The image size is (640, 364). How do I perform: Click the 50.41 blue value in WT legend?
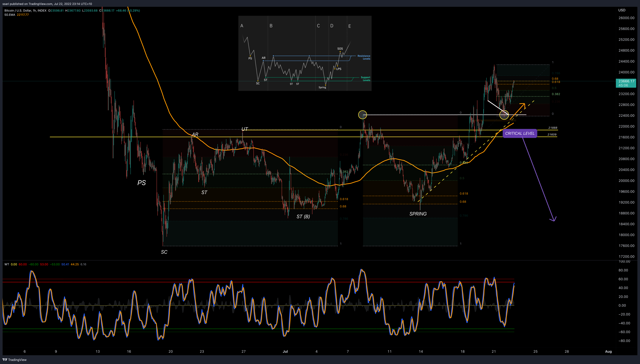pyautogui.click(x=65, y=264)
